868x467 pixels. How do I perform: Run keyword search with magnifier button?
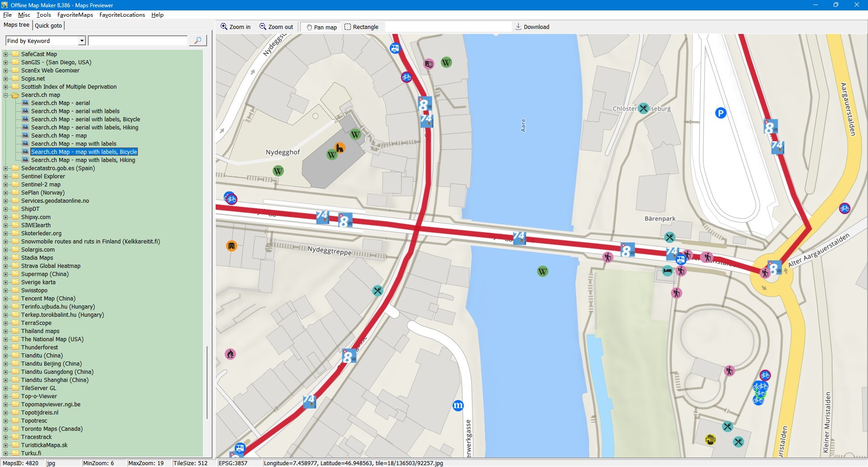coord(198,41)
